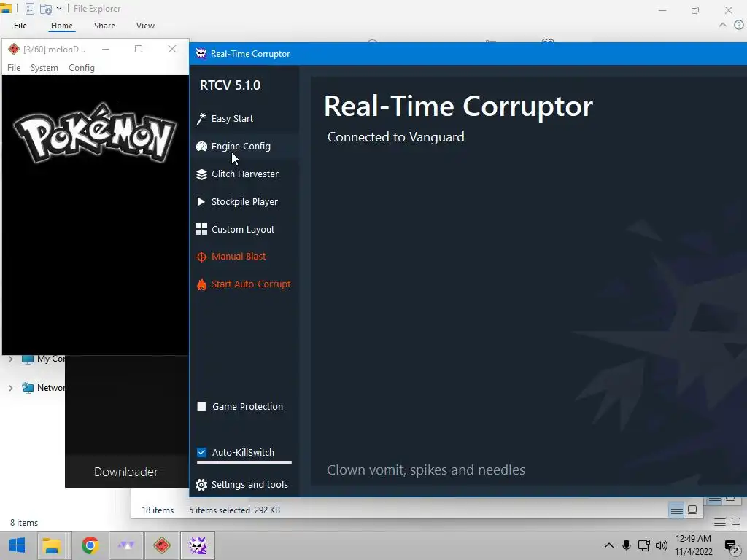Open Custom Layout
The image size is (747, 560).
click(x=244, y=229)
